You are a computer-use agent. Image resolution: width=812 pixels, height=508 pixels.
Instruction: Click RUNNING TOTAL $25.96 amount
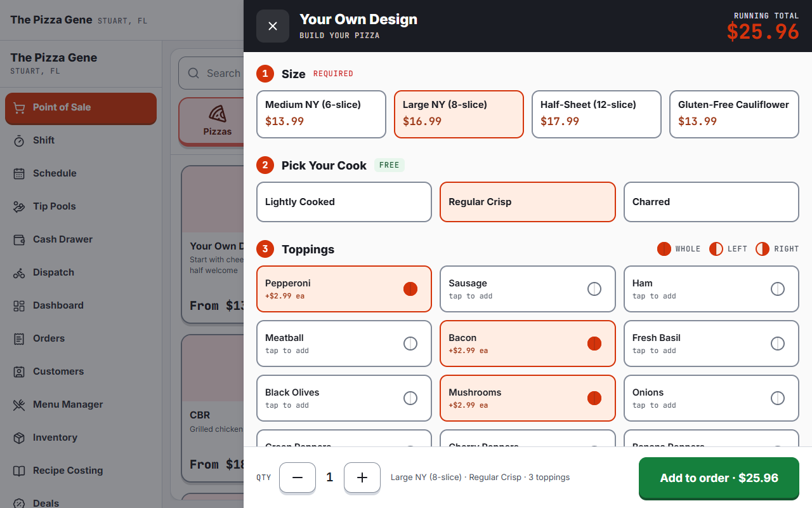pyautogui.click(x=763, y=31)
